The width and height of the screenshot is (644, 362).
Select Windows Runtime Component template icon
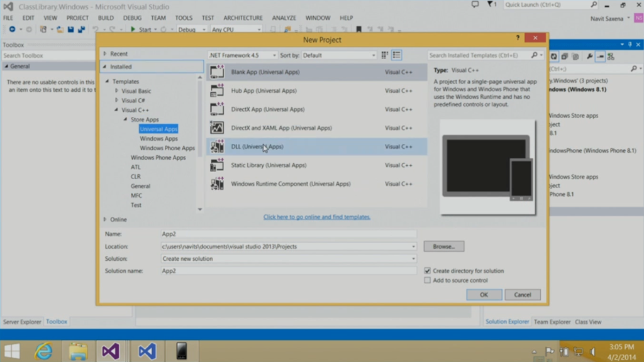click(217, 184)
